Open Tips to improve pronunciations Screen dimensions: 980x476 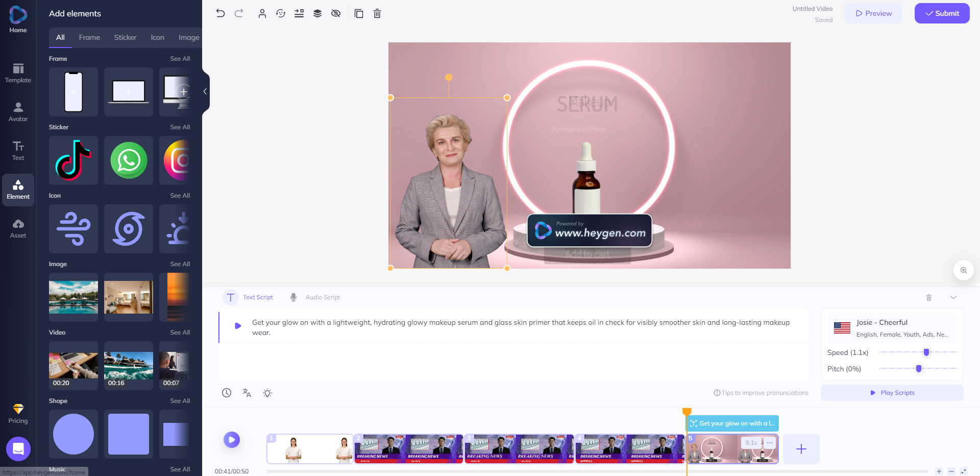pos(761,393)
